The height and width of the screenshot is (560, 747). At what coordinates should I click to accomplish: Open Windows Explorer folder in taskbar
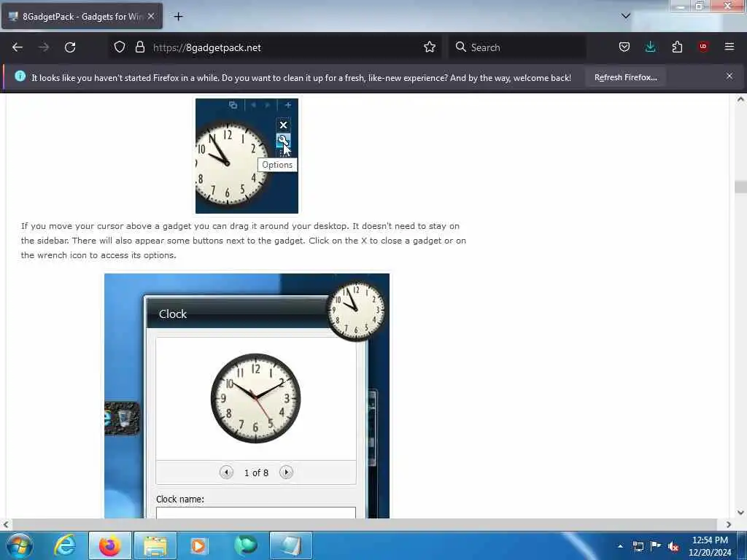(x=155, y=545)
